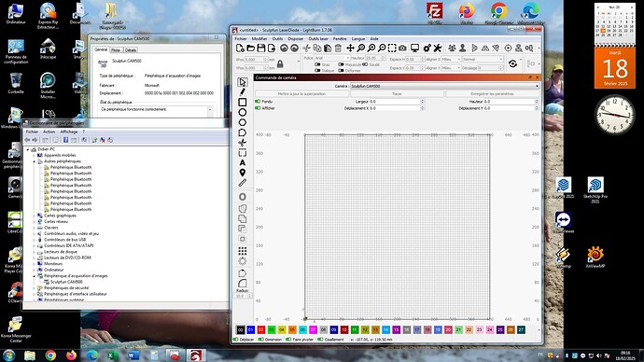This screenshot has width=644, height=362.
Task: Click the camera capture icon in toolbar
Action: point(402,48)
